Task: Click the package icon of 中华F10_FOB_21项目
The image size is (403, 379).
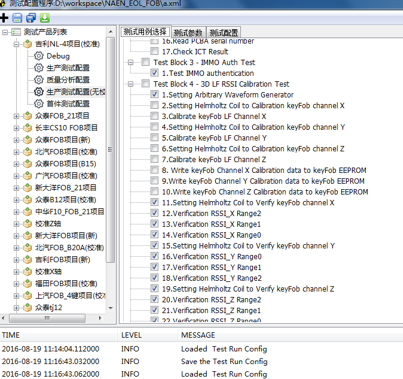Action: pos(27,212)
